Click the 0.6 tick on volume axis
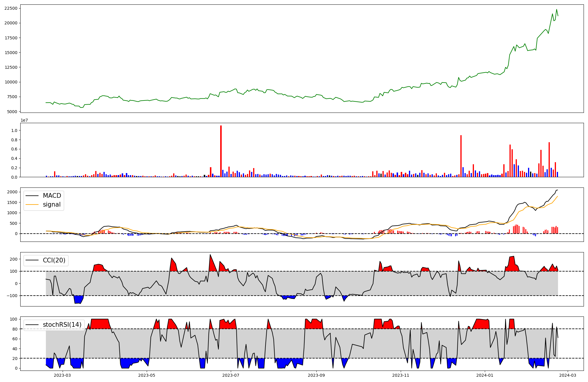The width and height of the screenshot is (588, 382). [x=14, y=149]
